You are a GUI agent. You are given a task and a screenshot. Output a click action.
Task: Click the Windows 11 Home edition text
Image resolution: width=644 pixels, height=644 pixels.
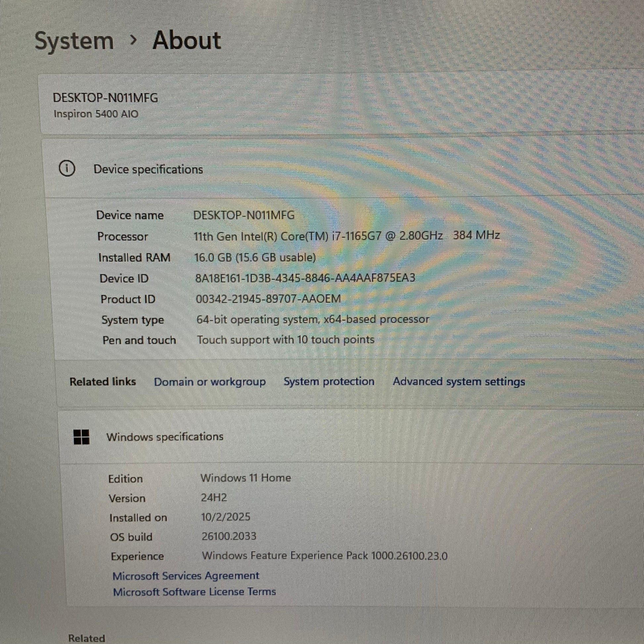pyautogui.click(x=246, y=478)
